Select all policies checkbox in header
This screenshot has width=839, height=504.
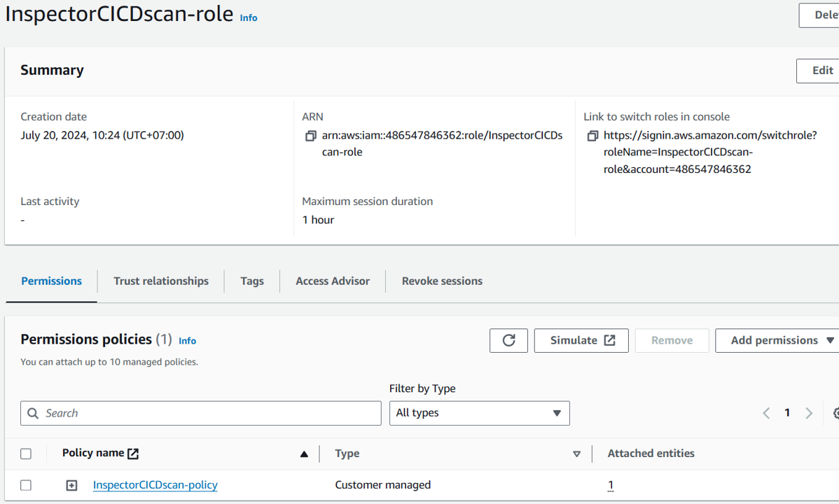coord(26,454)
